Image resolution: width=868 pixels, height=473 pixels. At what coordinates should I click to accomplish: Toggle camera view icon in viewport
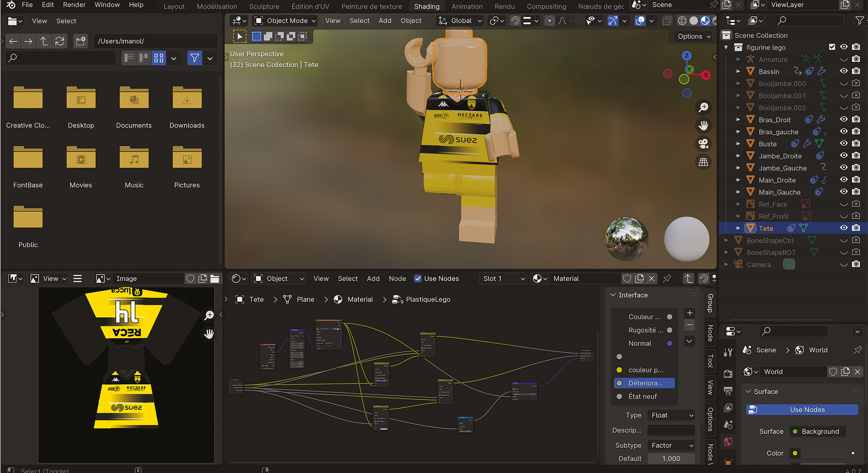pos(703,144)
